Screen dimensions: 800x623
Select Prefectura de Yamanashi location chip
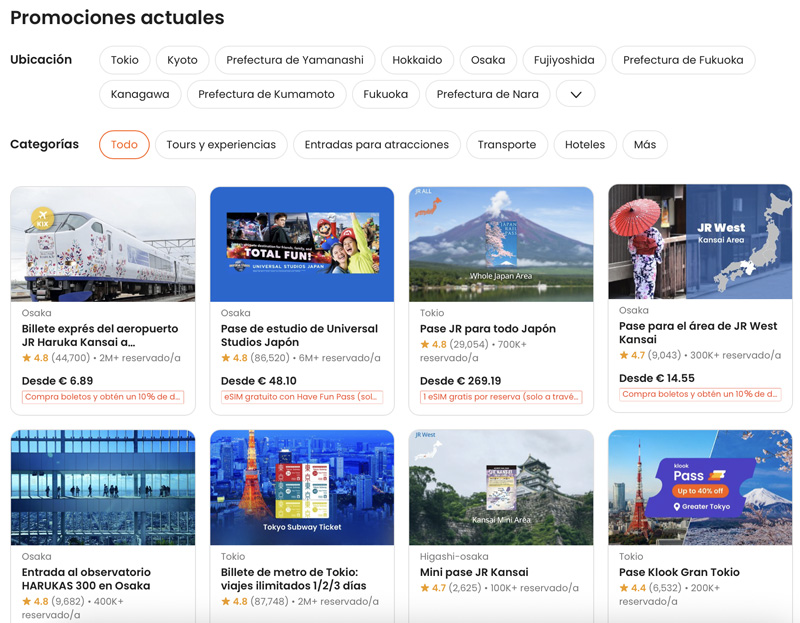[295, 60]
